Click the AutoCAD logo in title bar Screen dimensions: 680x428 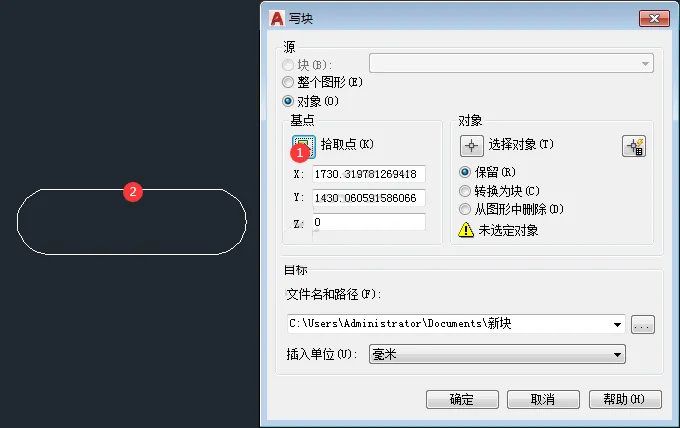tap(277, 19)
